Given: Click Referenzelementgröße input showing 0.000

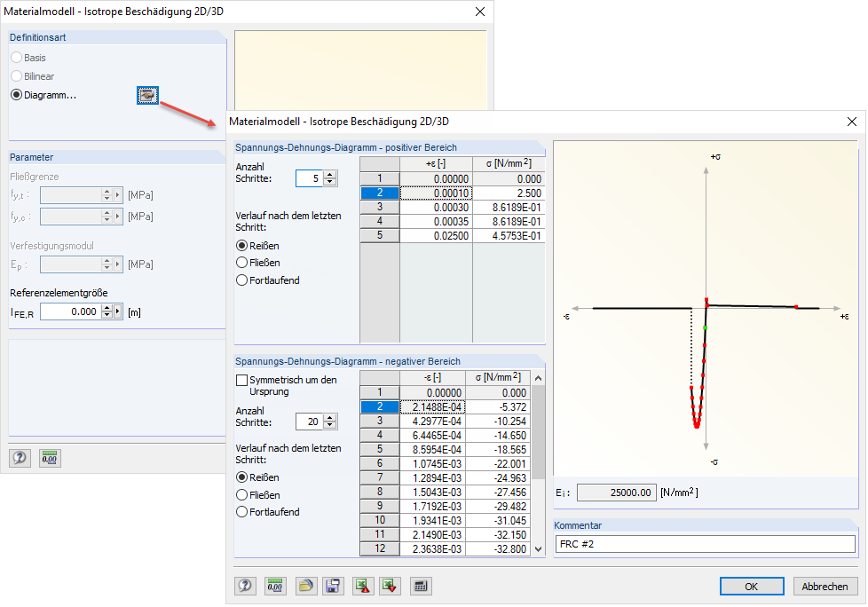Looking at the screenshot, I should 71,311.
